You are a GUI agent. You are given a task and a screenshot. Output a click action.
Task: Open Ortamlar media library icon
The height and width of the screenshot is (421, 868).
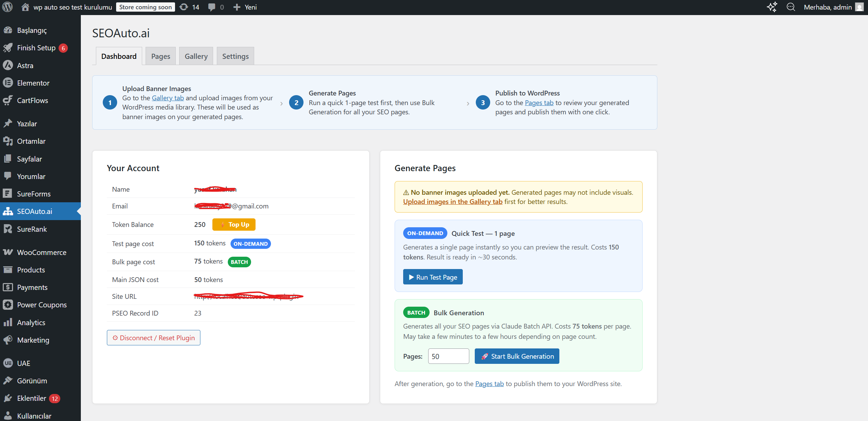pos(8,141)
